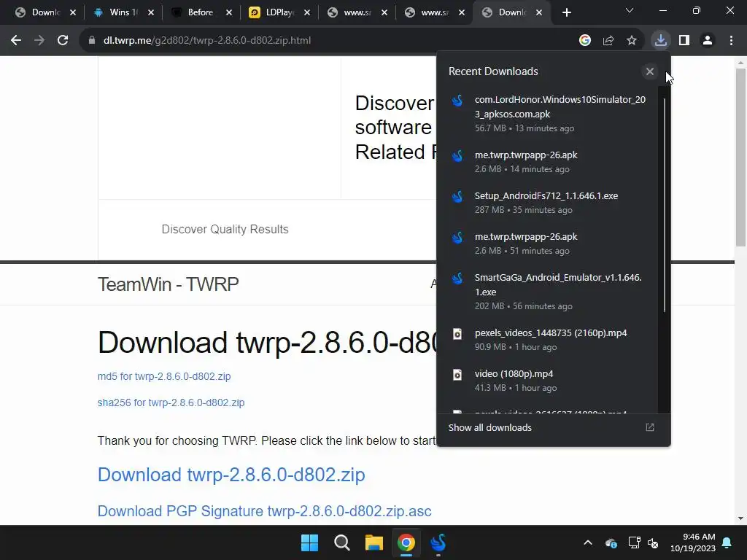The height and width of the screenshot is (560, 747).
Task: Open the Google icon in the address bar
Action: [x=585, y=41]
